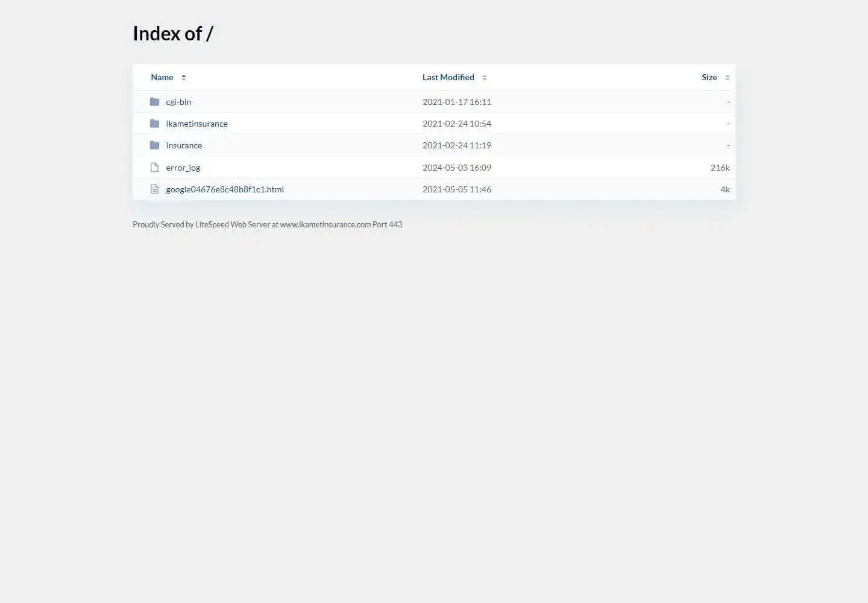Select the 4k size value
The width and height of the screenshot is (868, 603).
[725, 189]
